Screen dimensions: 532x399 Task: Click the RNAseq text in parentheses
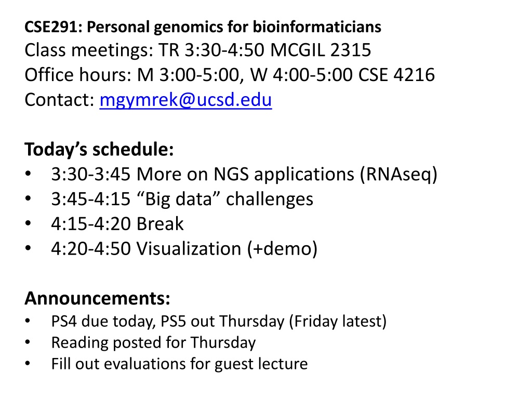tap(398, 175)
